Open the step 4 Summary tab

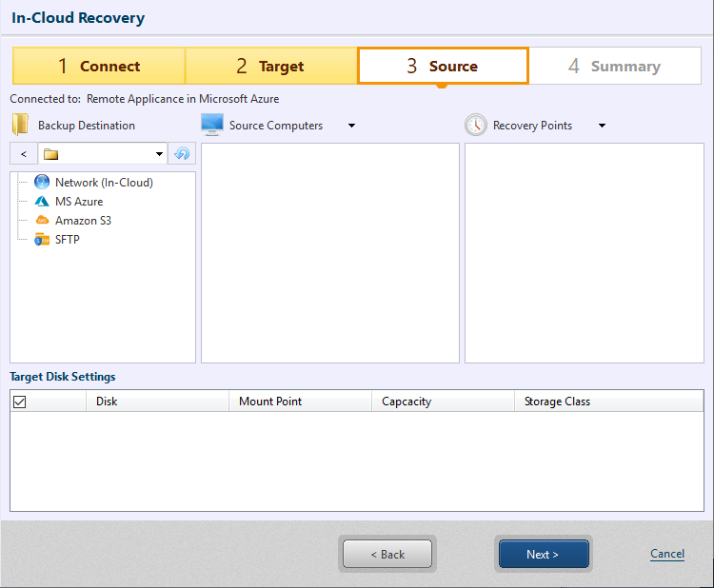[x=614, y=67]
